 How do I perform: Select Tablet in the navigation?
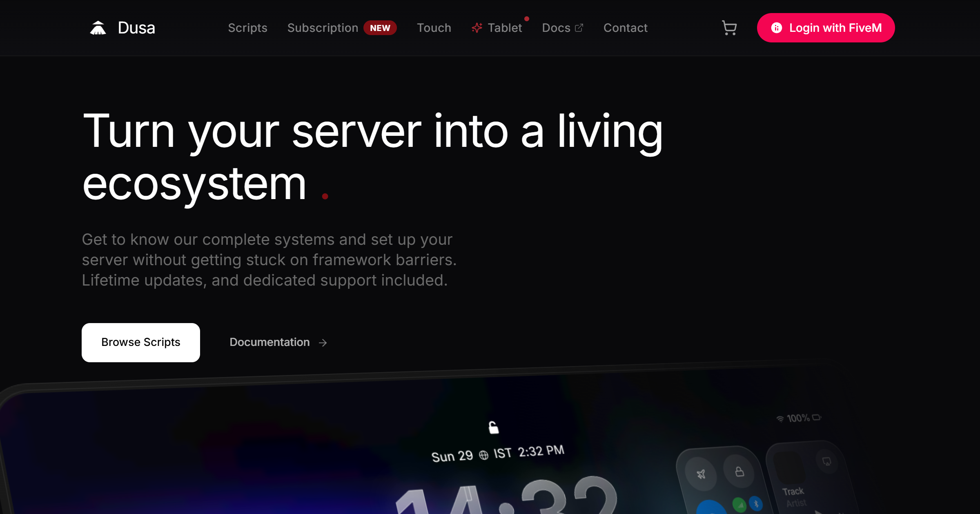tap(505, 28)
